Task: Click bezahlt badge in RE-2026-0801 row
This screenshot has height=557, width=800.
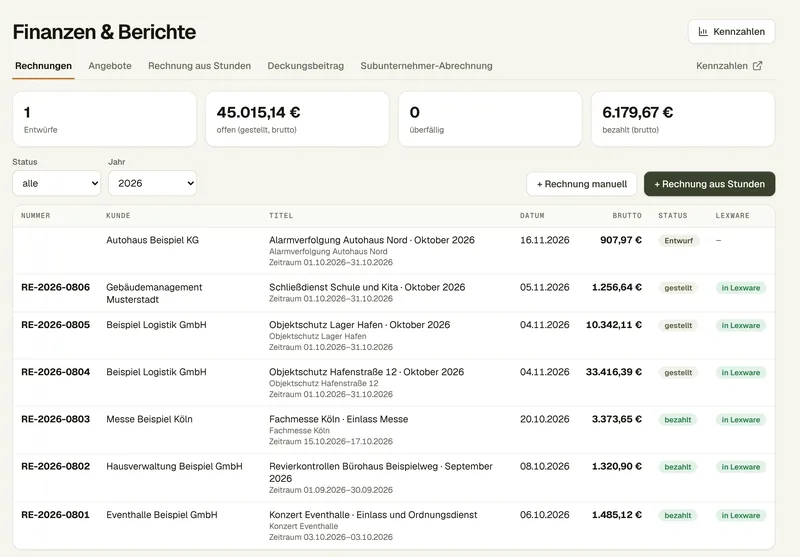Action: (678, 515)
